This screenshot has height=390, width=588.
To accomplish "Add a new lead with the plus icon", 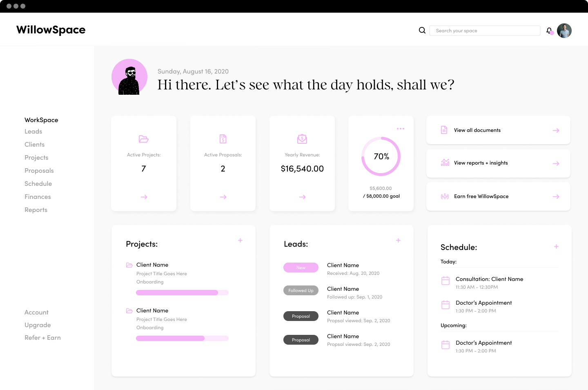I will (x=398, y=241).
